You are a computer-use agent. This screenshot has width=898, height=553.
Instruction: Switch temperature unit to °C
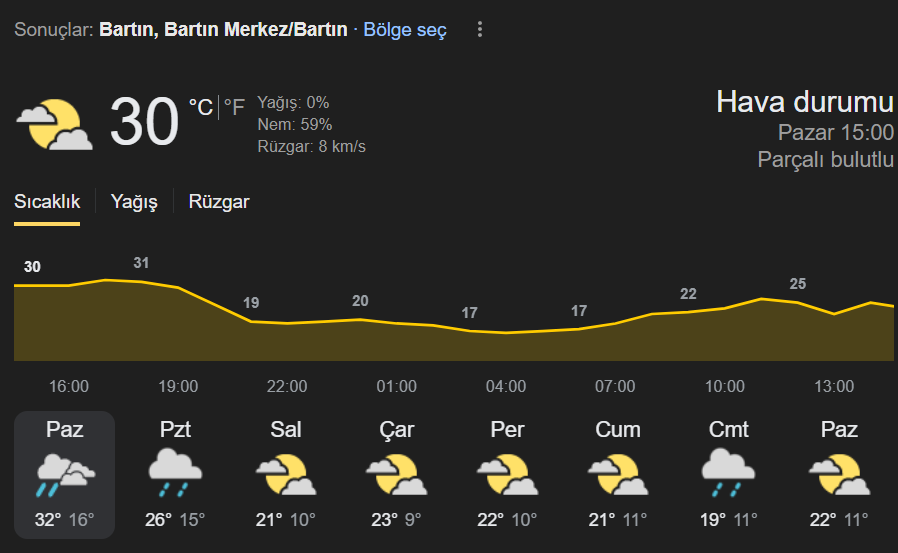tap(201, 107)
